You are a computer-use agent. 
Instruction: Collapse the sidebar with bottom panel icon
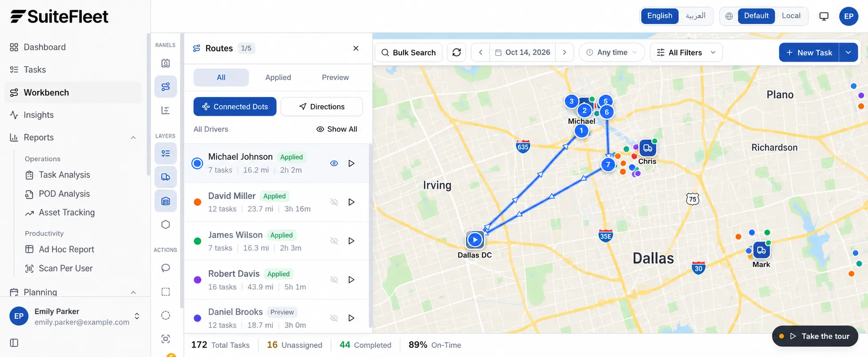14,343
